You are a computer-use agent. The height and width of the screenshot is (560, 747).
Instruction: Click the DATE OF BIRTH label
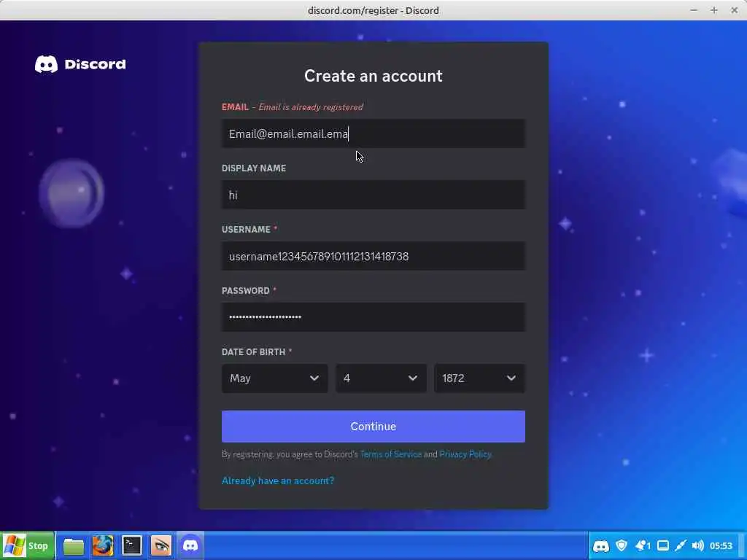tap(253, 352)
